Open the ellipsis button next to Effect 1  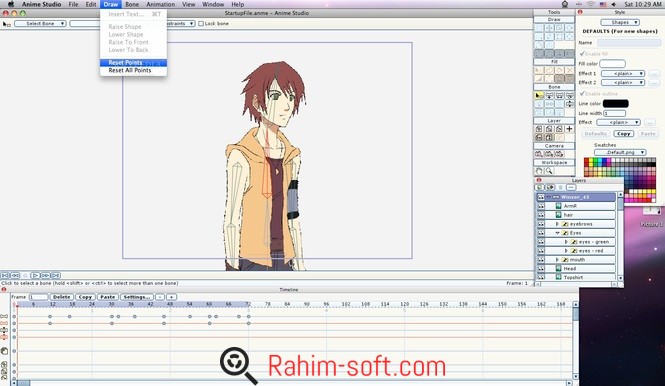[654, 73]
